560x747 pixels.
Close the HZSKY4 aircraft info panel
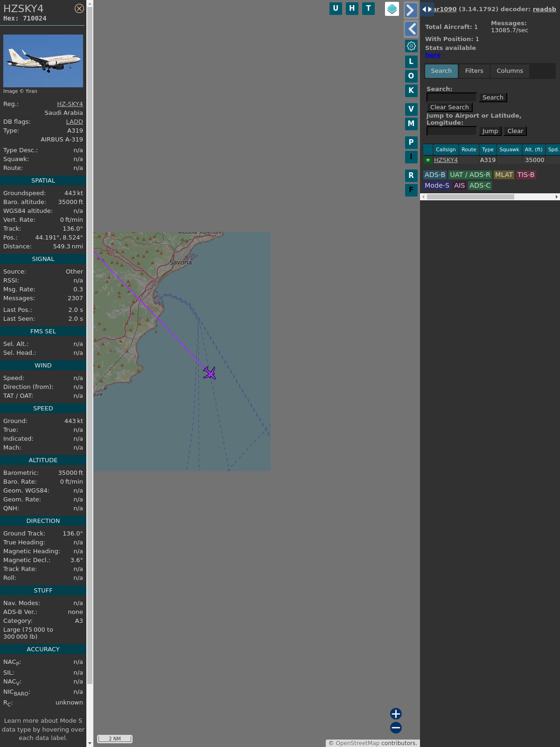click(79, 8)
